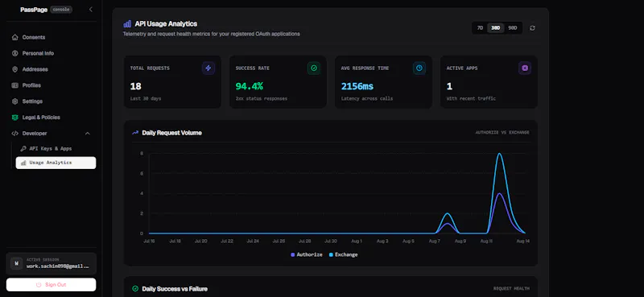
Task: Click the small Exchange peak near Aug 8
Action: tap(448, 213)
